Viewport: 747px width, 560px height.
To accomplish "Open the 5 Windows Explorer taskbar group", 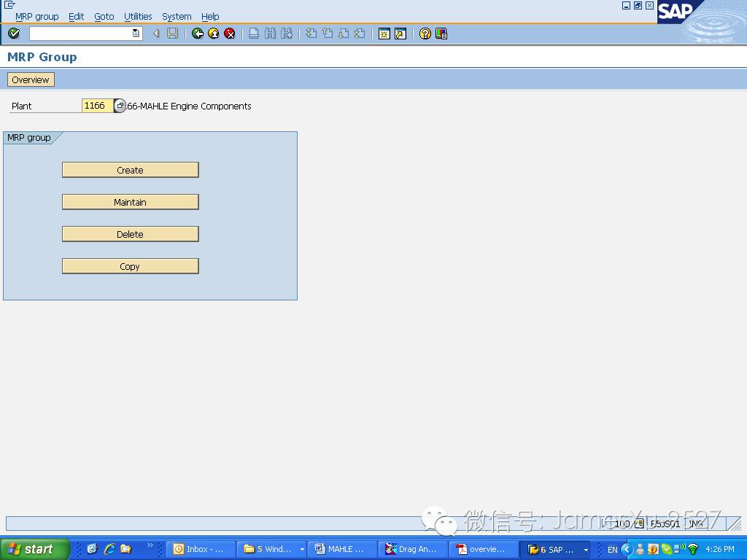I will [x=271, y=549].
